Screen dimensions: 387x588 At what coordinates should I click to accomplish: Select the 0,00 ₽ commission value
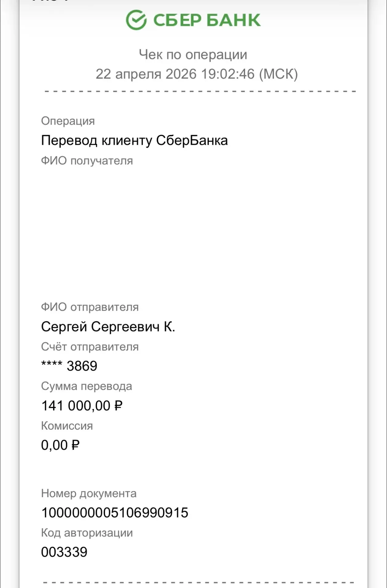click(60, 445)
